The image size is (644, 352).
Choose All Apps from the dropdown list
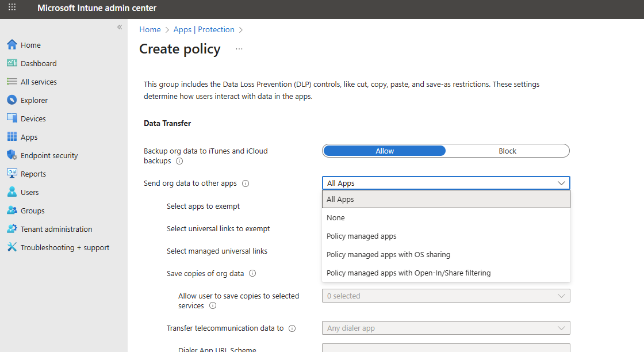click(446, 199)
